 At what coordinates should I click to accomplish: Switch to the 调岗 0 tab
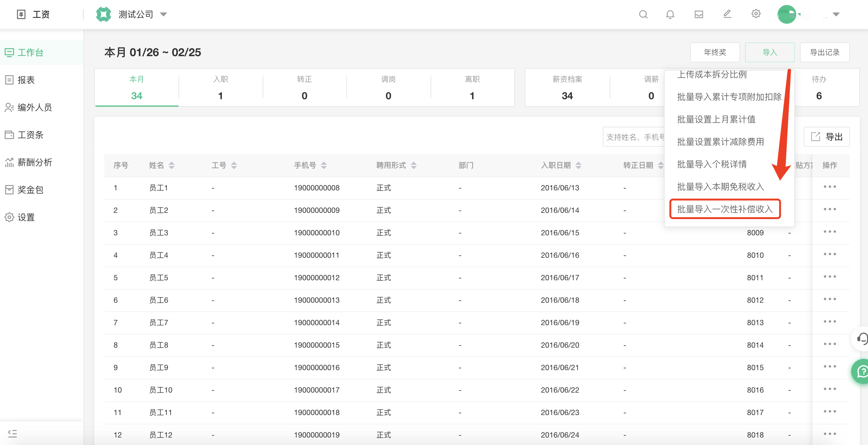[388, 88]
